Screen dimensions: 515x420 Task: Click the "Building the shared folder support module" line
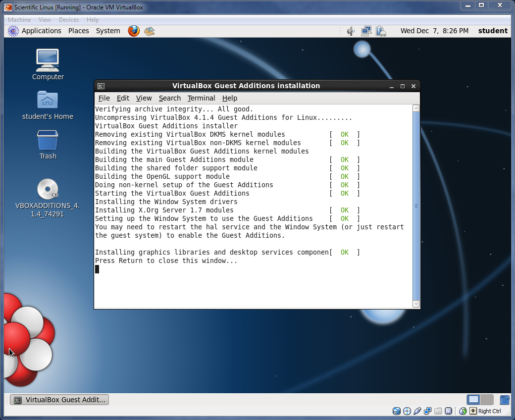pos(176,168)
